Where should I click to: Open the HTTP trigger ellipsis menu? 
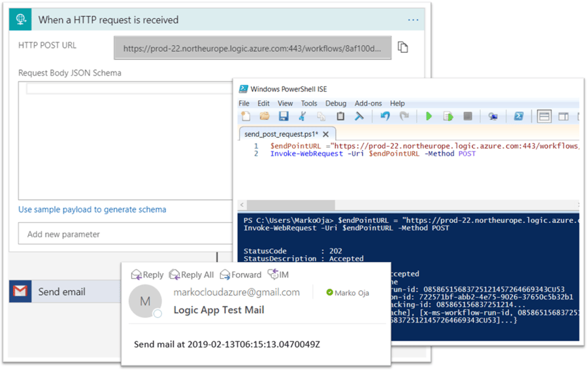414,20
